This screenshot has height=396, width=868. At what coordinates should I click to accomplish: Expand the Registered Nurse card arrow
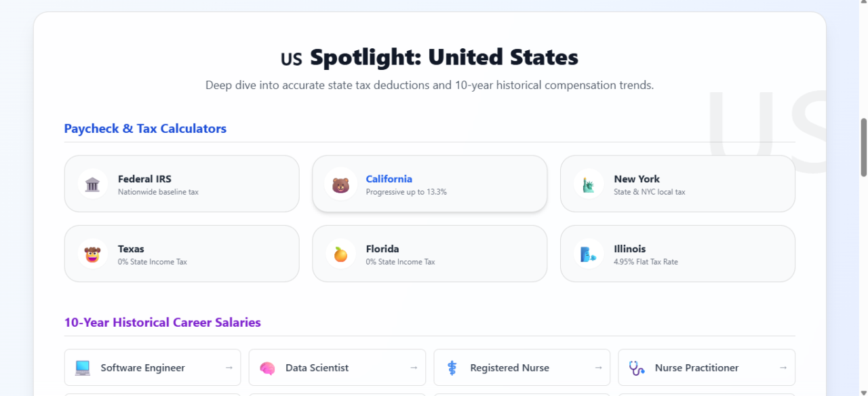point(597,367)
